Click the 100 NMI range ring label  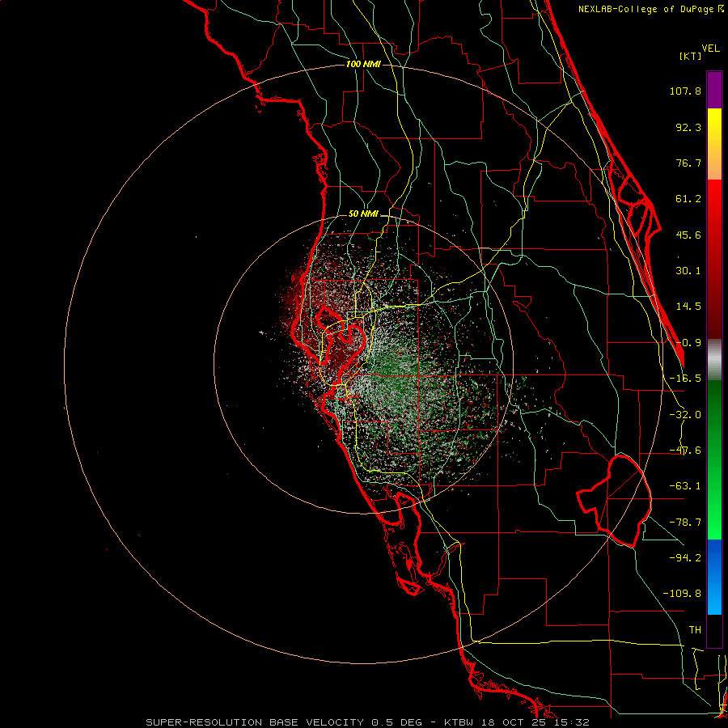coord(363,64)
